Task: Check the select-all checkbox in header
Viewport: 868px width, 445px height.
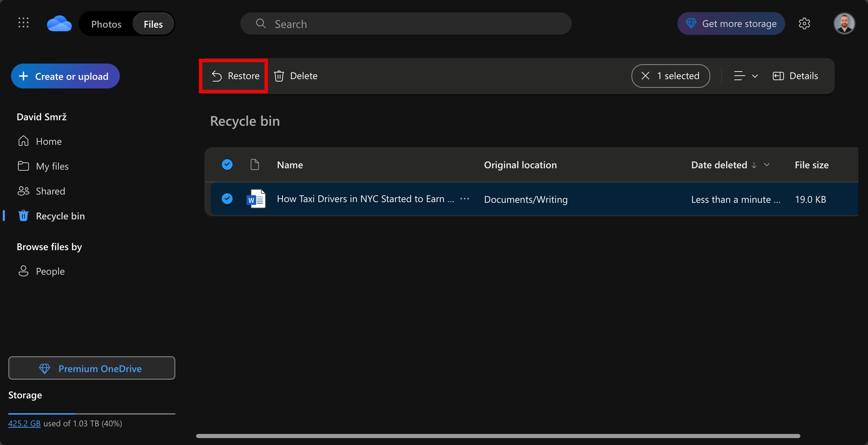Action: coord(227,164)
